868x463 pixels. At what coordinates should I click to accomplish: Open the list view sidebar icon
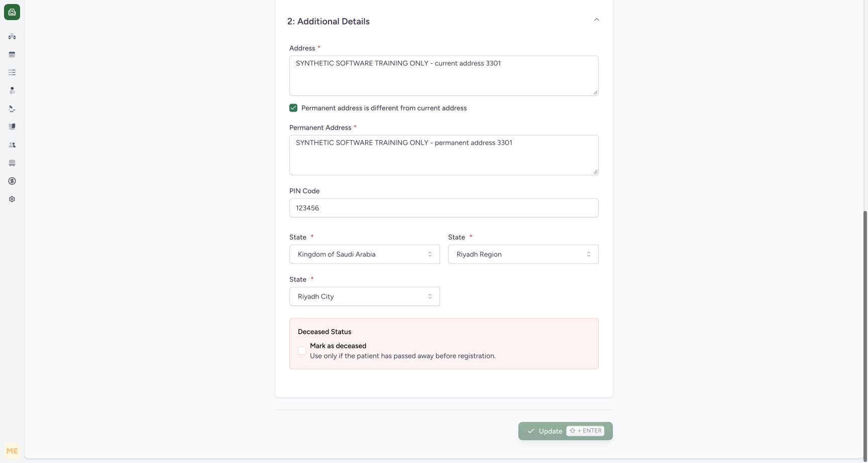12,72
